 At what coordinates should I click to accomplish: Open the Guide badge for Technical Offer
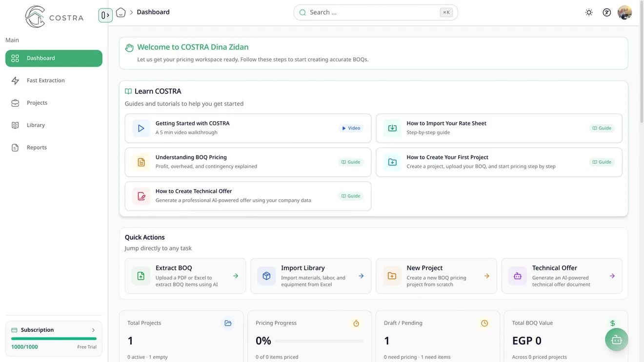tap(351, 196)
